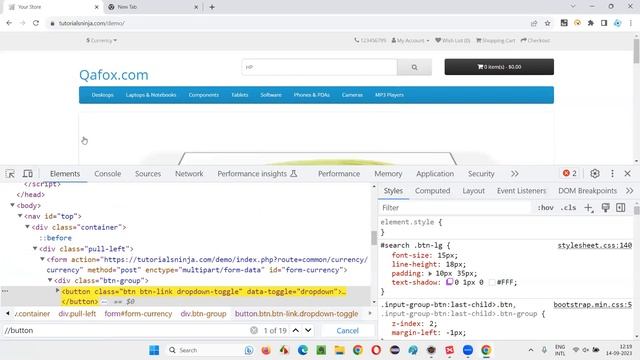
Task: Open Chrome extensions puzzle icon
Action: click(x=591, y=23)
